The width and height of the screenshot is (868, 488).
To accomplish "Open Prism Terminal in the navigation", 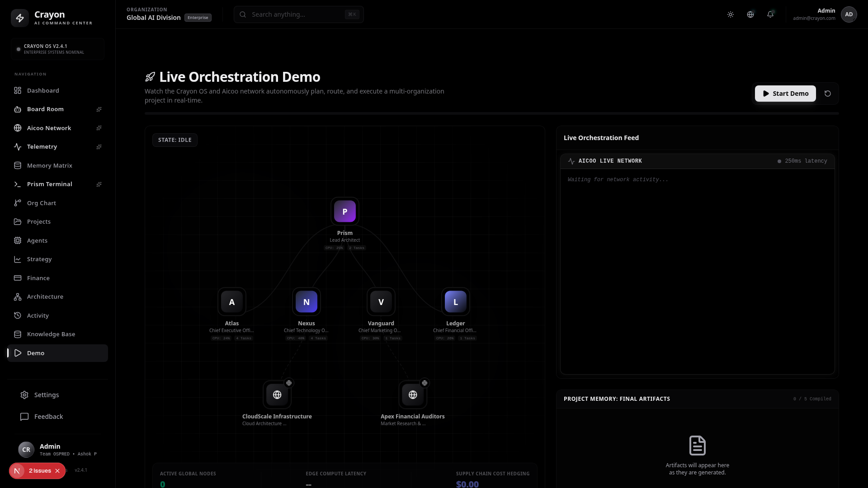I will (58, 184).
